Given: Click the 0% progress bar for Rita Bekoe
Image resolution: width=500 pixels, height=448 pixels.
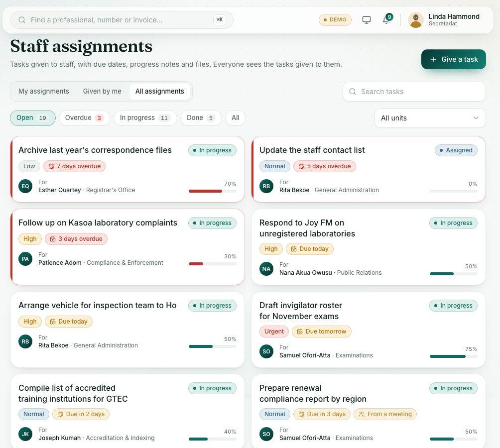Looking at the screenshot, I should (x=454, y=191).
